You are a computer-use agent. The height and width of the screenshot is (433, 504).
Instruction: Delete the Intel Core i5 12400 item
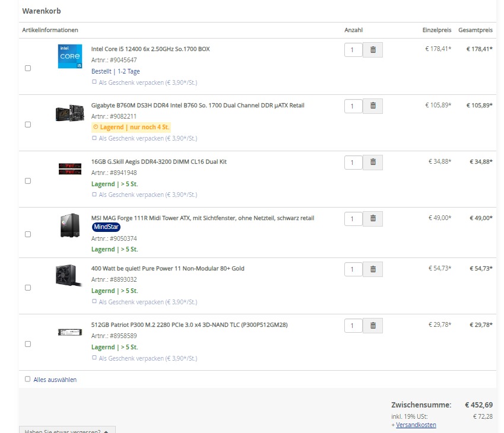(x=373, y=50)
